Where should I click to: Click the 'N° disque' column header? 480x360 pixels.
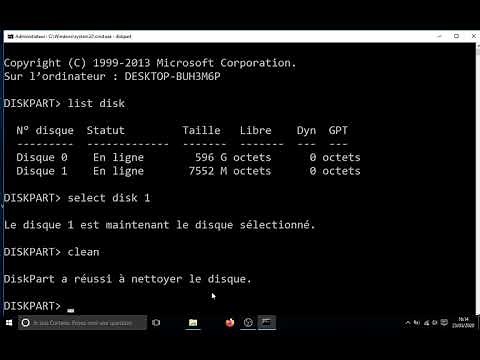45,130
